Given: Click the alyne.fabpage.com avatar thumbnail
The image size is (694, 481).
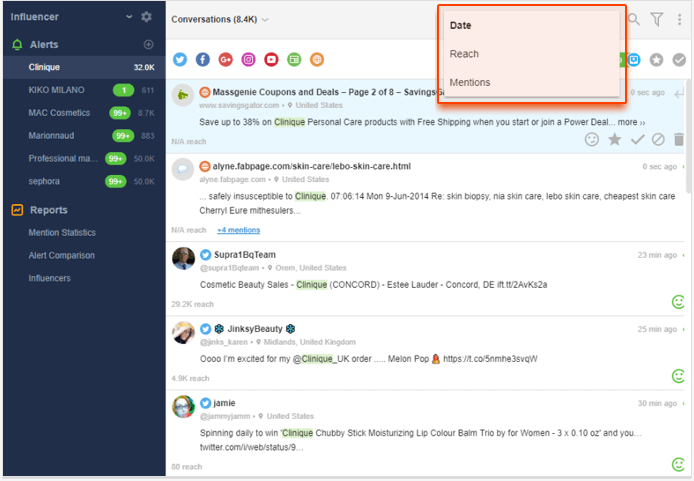Looking at the screenshot, I should [183, 169].
